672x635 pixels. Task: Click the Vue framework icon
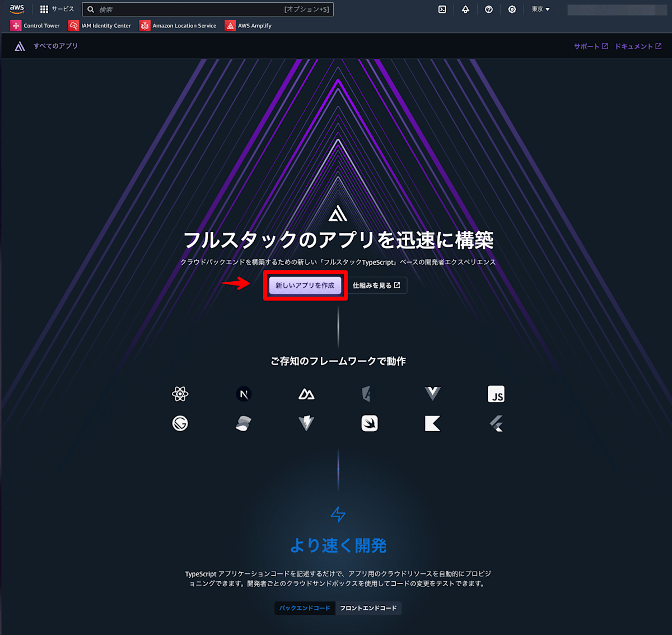[433, 394]
